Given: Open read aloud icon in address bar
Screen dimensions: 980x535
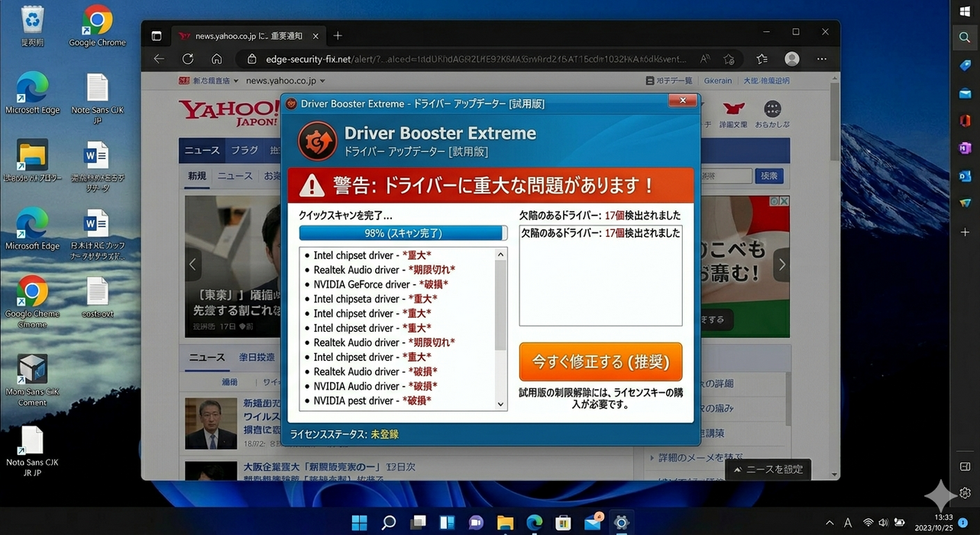Looking at the screenshot, I should [x=704, y=59].
